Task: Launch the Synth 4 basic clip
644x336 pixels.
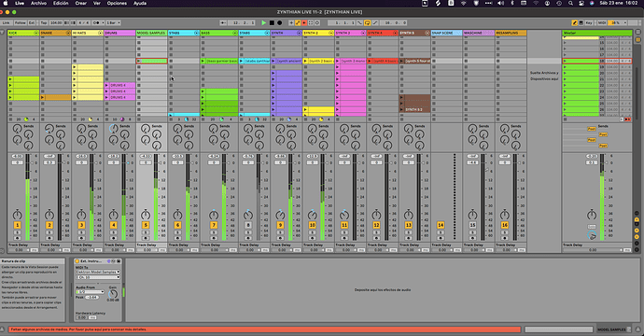Action: tap(370, 61)
